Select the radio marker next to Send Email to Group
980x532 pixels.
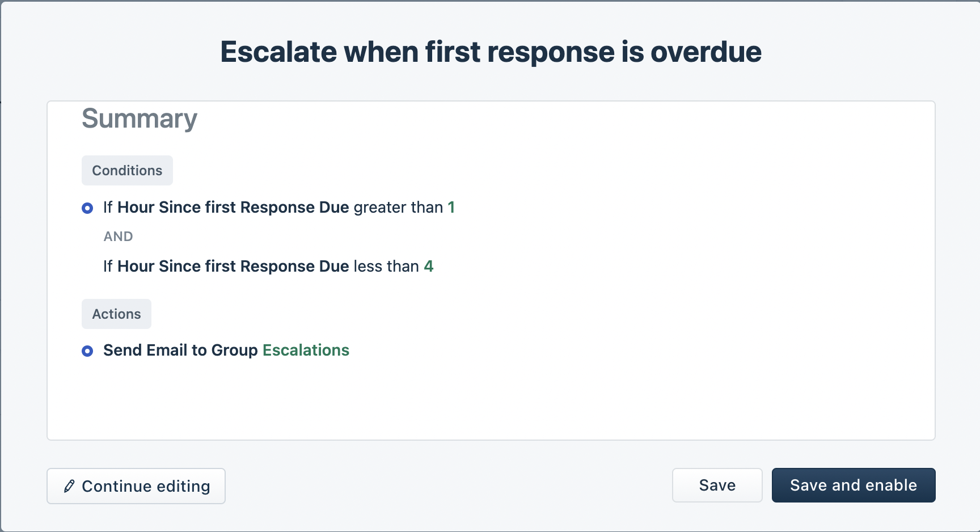[87, 351]
